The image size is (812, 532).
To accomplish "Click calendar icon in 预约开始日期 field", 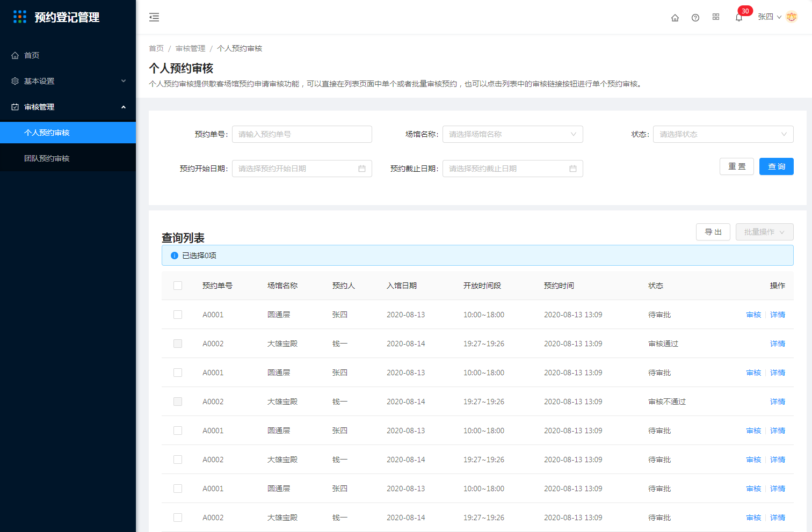I will 362,169.
